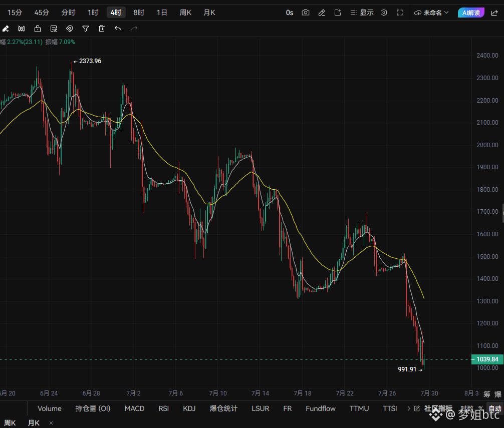Switch to the 15分 timeframe
Viewport: 504px width, 428px height.
click(x=15, y=13)
